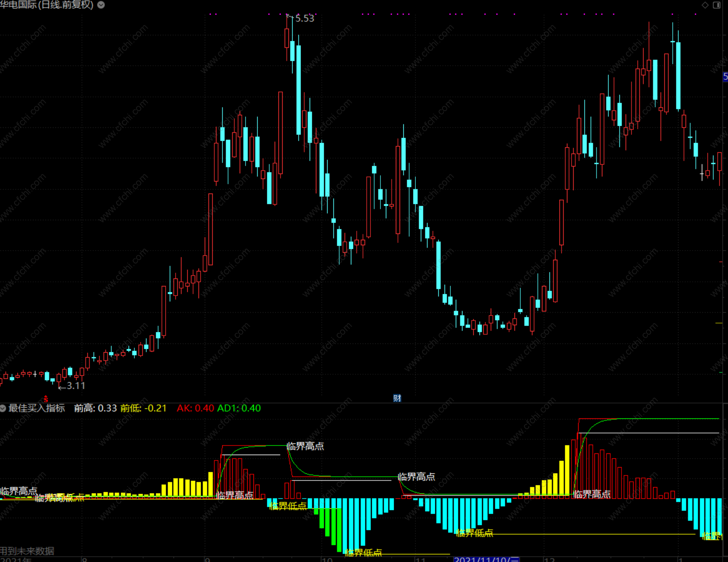Click the lowest 临界低点 label
The height and width of the screenshot is (562, 728).
tap(363, 553)
